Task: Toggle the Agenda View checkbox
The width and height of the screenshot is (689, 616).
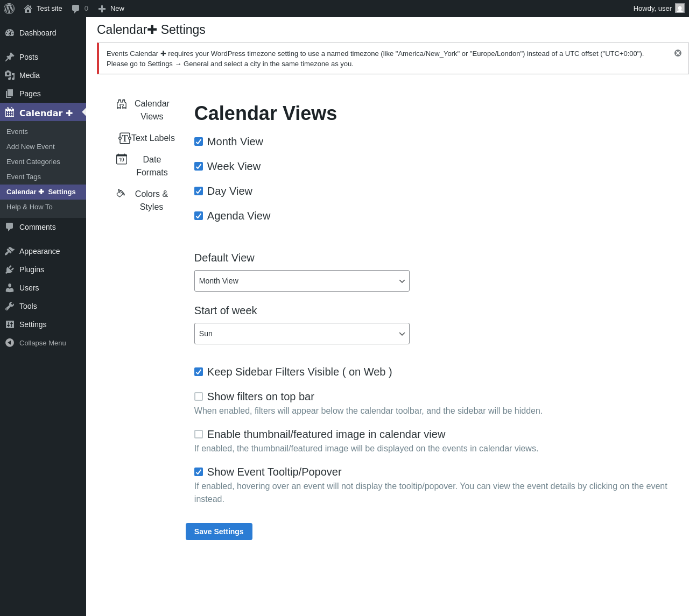Action: [199, 216]
